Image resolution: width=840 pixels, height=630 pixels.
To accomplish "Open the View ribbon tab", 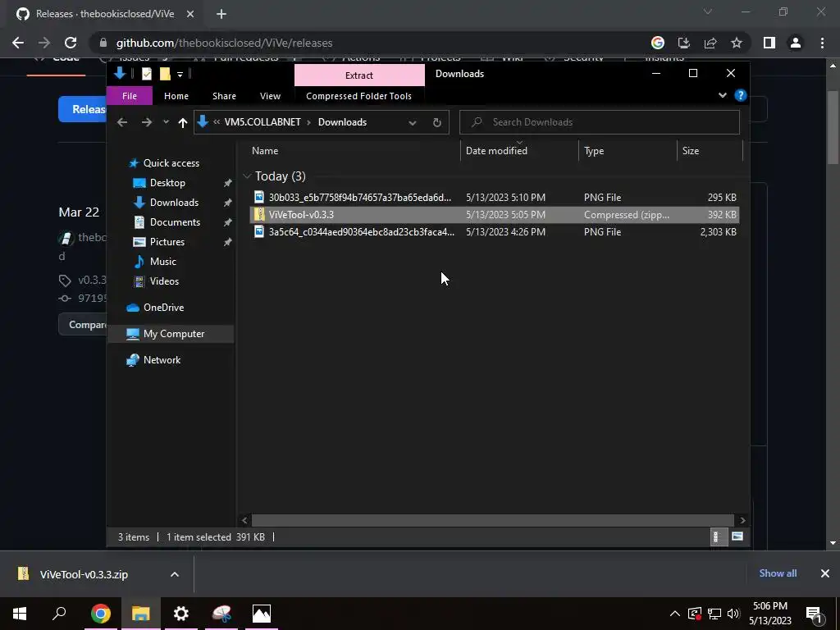I will tap(270, 96).
